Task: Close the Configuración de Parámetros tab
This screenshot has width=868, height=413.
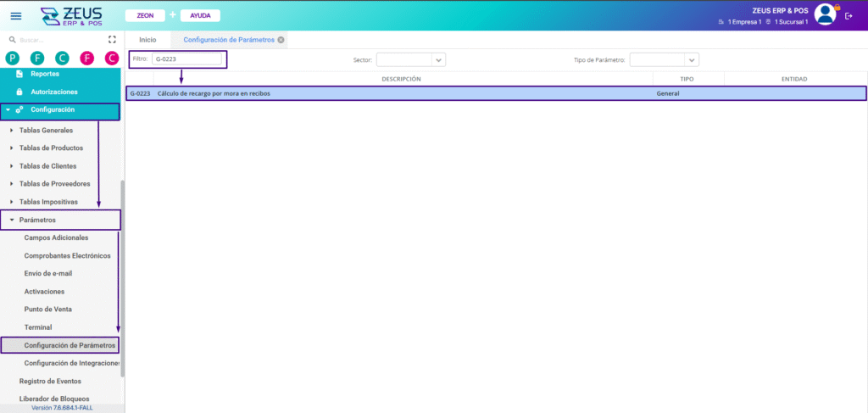Action: 281,40
